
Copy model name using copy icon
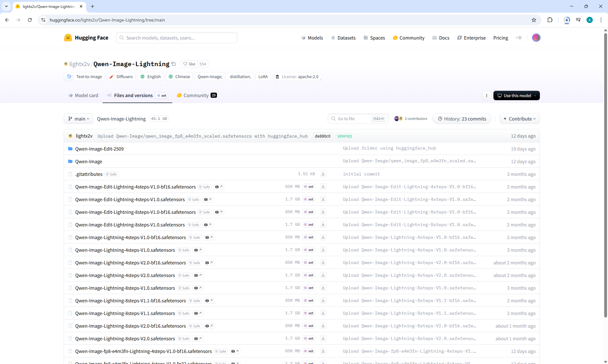pyautogui.click(x=174, y=64)
